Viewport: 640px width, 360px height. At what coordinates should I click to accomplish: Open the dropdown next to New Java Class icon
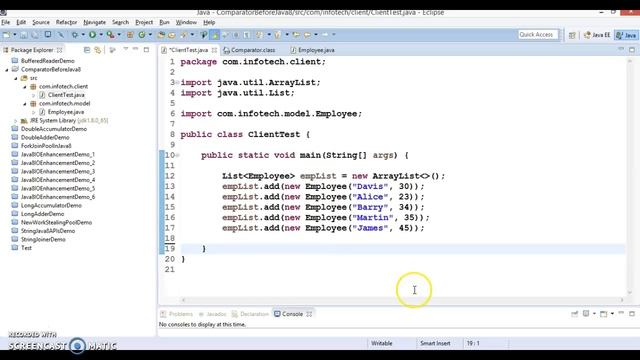click(150, 35)
